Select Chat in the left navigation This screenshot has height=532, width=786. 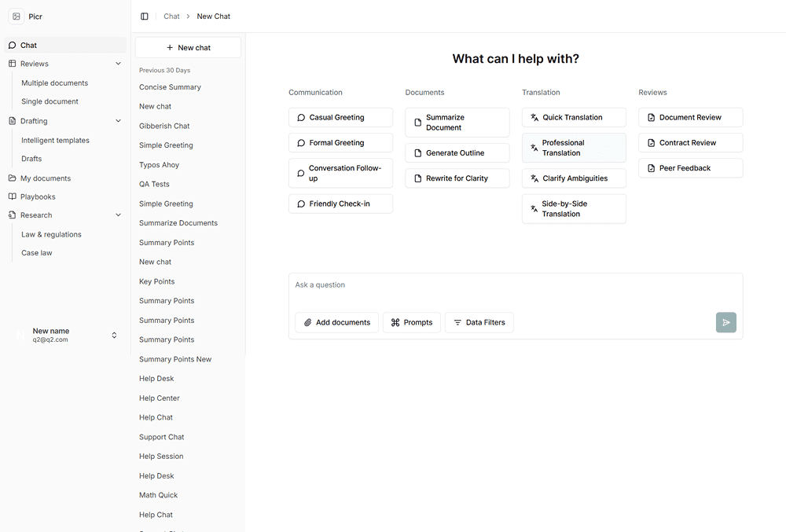(28, 46)
